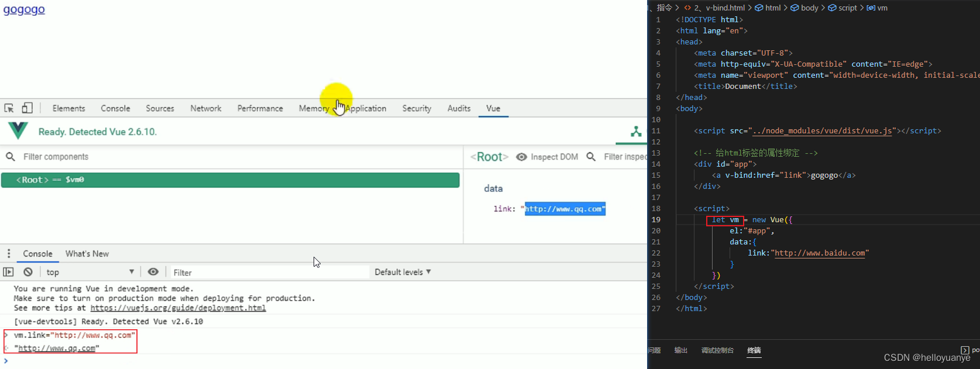Click the gogogo hyperlink on the page
Image resolution: width=980 pixels, height=369 pixels.
click(x=24, y=9)
